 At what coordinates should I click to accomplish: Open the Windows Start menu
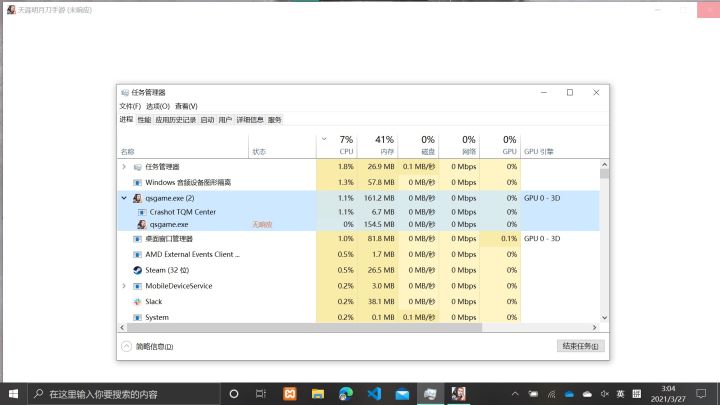click(x=13, y=394)
